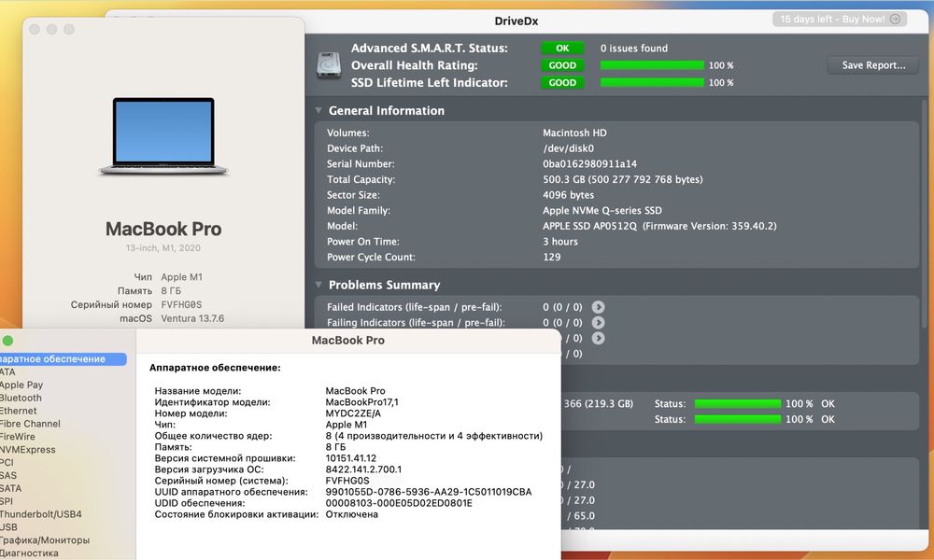Select Диагностика in the sidebar
Screen dimensions: 934x560
coord(29,553)
